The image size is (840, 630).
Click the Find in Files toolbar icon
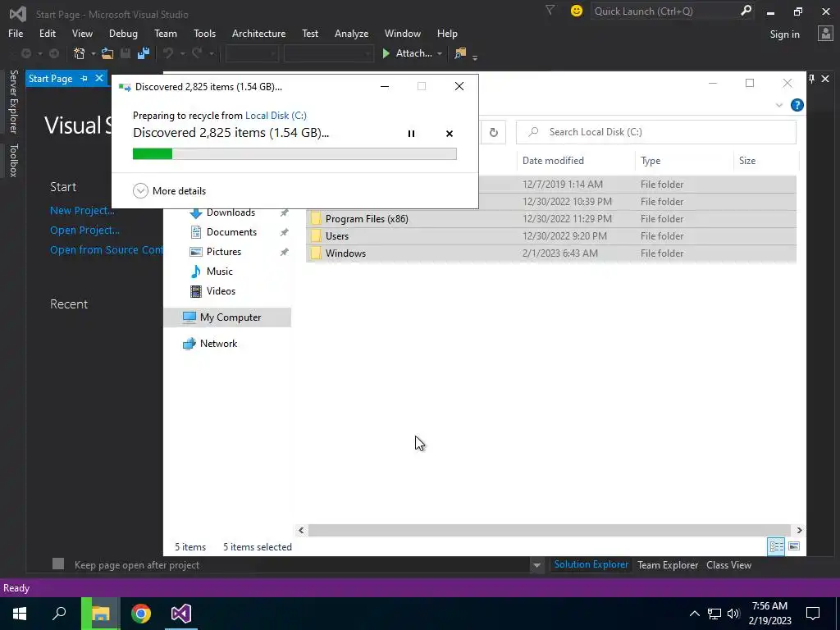click(x=460, y=53)
